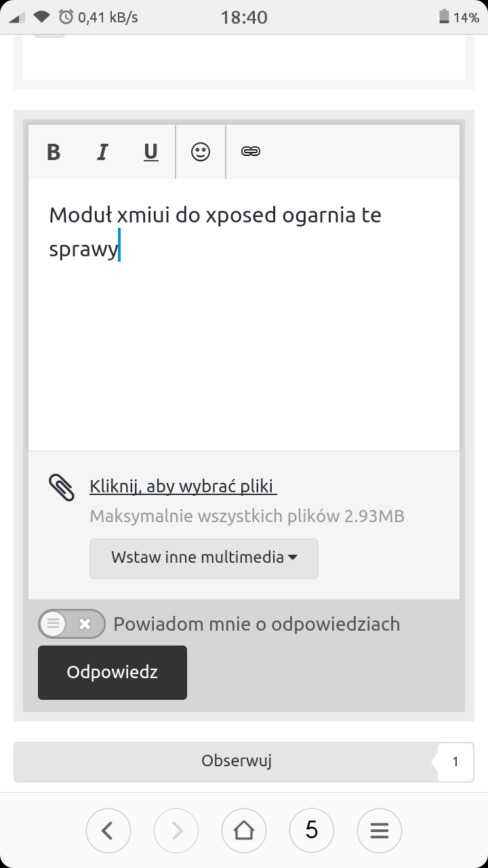
Task: Toggle underline text formatting
Action: point(150,152)
